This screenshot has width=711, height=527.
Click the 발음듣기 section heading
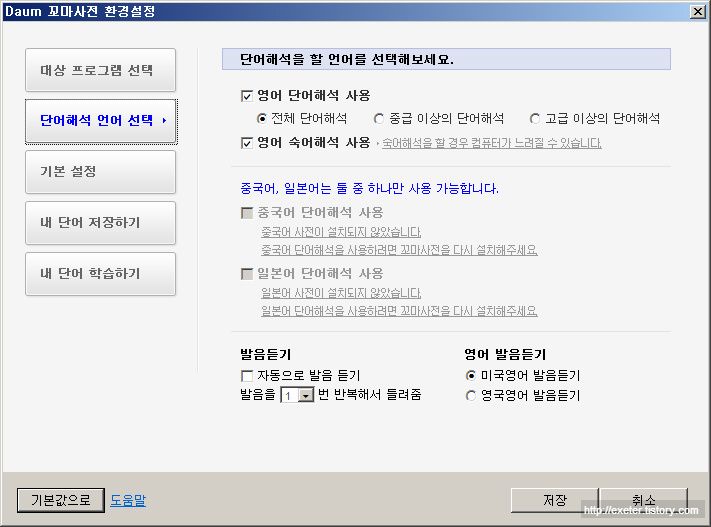point(265,354)
